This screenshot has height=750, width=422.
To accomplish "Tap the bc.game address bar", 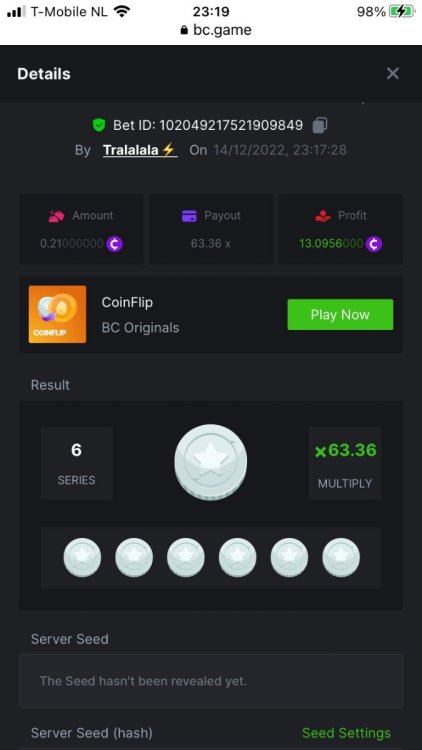I will tap(216, 30).
